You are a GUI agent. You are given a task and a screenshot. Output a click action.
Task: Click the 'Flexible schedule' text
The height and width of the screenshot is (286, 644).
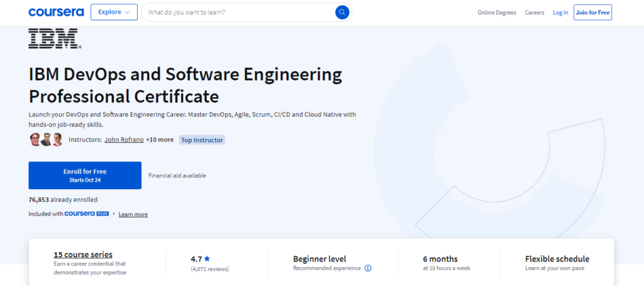click(x=557, y=259)
